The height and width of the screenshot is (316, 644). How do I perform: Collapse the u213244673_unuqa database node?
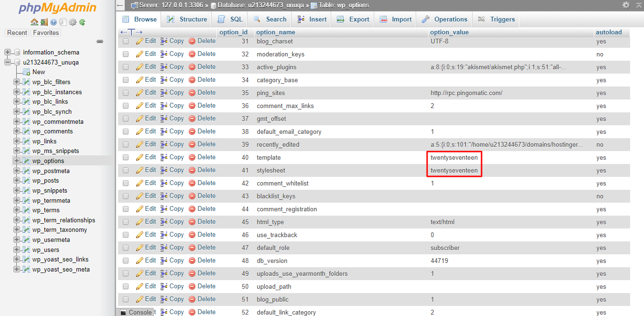coord(7,62)
